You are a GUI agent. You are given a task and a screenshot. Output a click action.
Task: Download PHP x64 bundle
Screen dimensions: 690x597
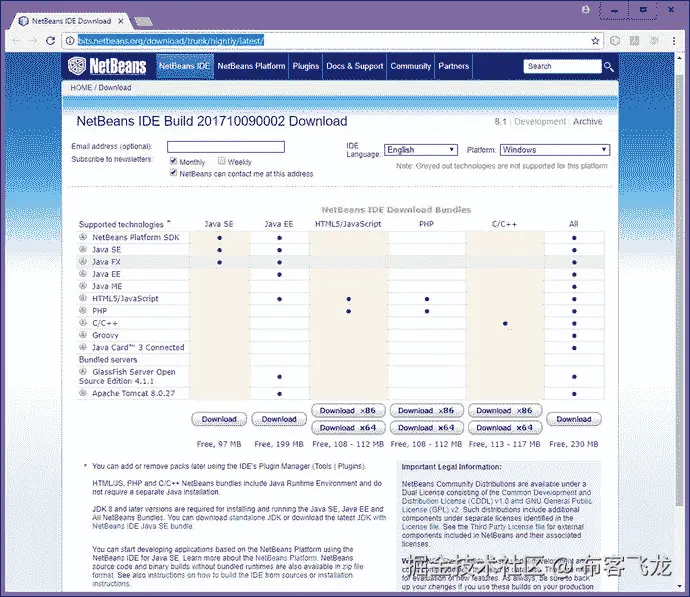[426, 428]
